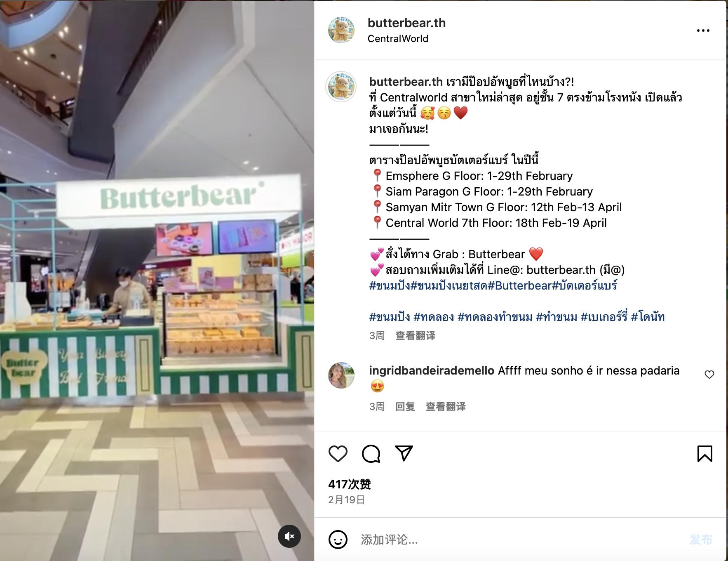This screenshot has height=561, width=728.
Task: Open the butterbear.th username in the header
Action: [406, 23]
